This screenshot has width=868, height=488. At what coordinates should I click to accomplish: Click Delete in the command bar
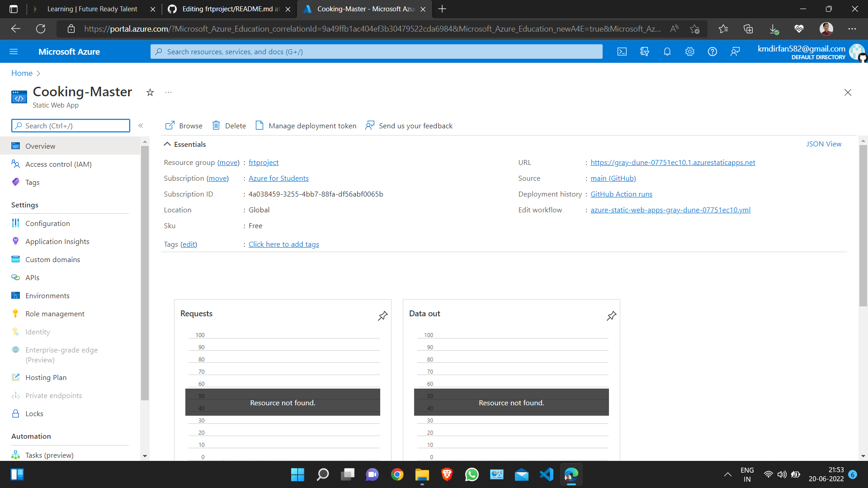pos(229,126)
